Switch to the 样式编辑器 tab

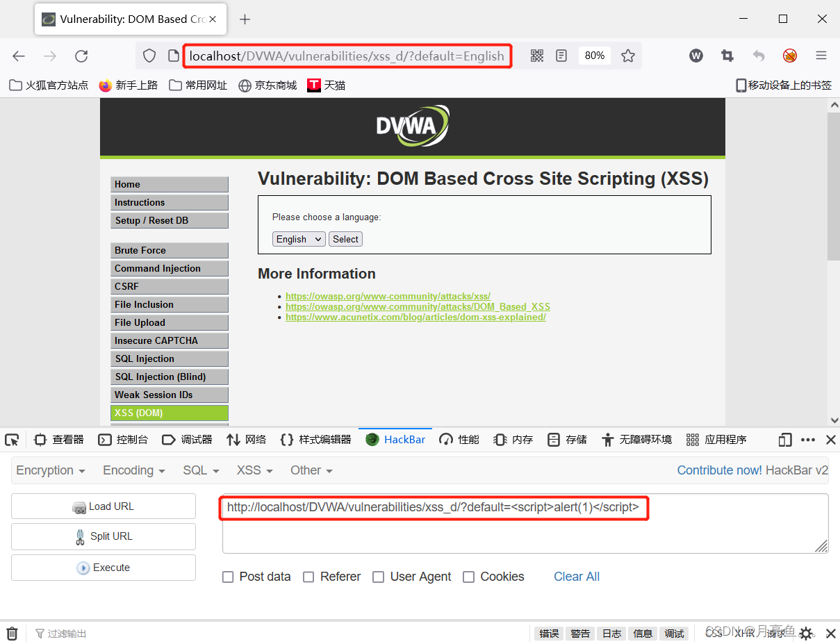point(315,440)
